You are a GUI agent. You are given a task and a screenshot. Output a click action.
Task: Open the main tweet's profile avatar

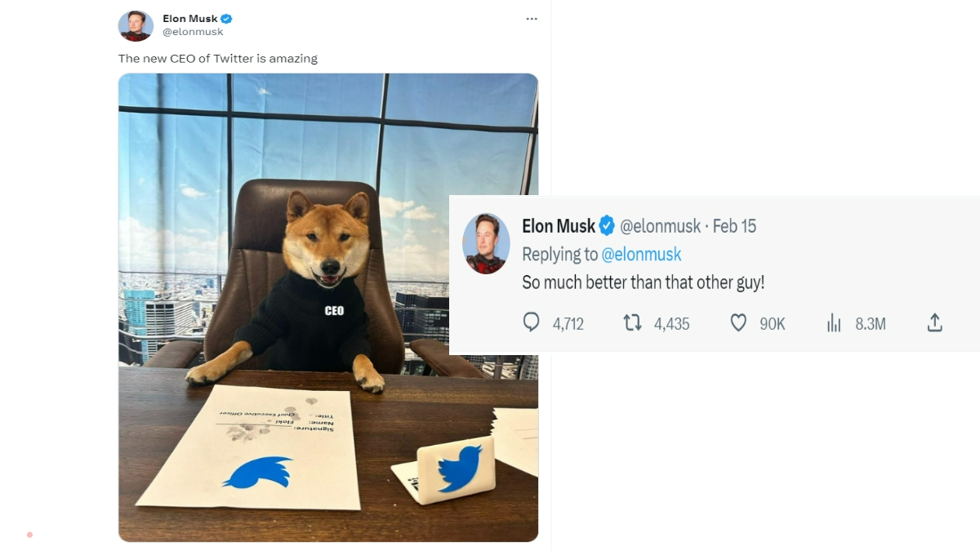[136, 25]
